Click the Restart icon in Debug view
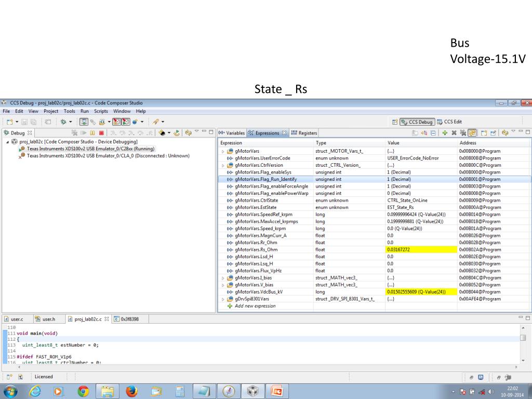Viewport: 532px width, 399px height. click(x=177, y=133)
